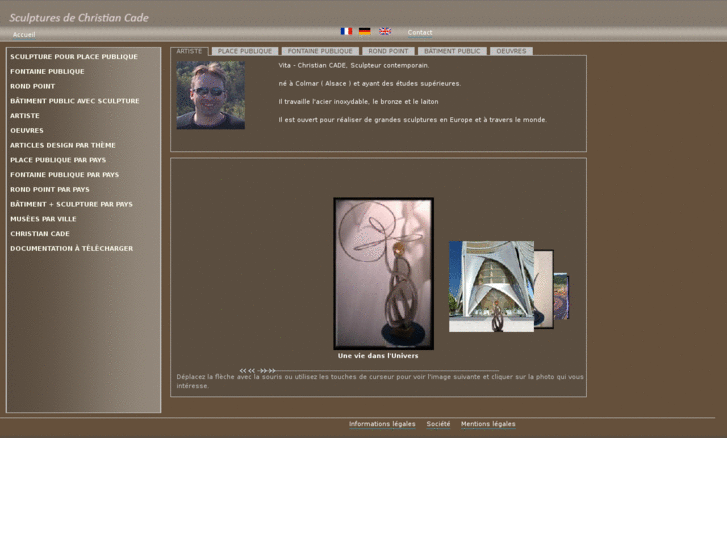Screen dimensions: 727x545
Task: Open Musées par ville
Action: point(43,219)
